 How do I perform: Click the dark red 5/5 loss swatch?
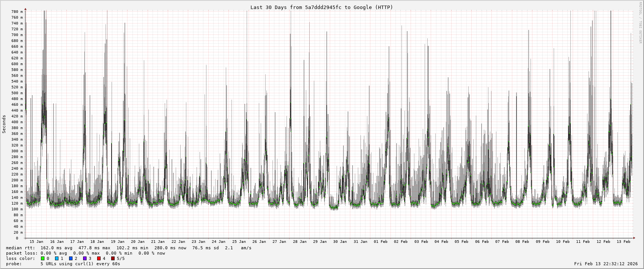(113, 258)
